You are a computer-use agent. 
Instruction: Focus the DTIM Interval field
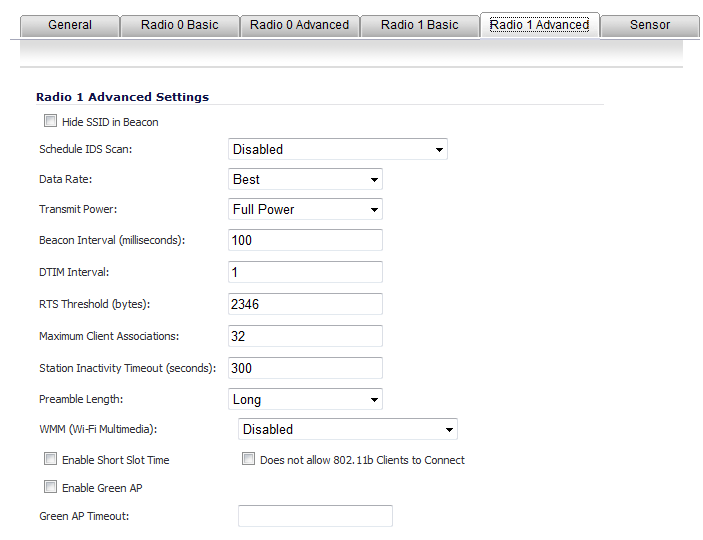click(305, 272)
